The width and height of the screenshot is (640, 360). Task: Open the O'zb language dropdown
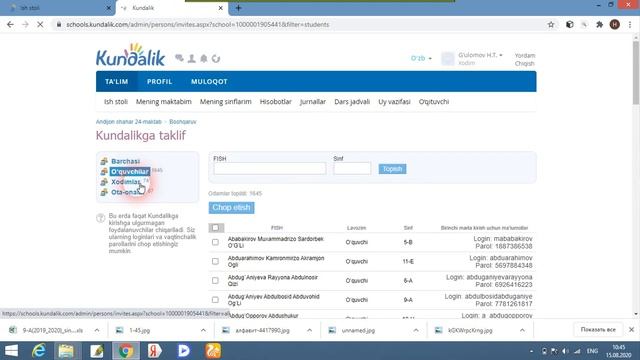421,58
